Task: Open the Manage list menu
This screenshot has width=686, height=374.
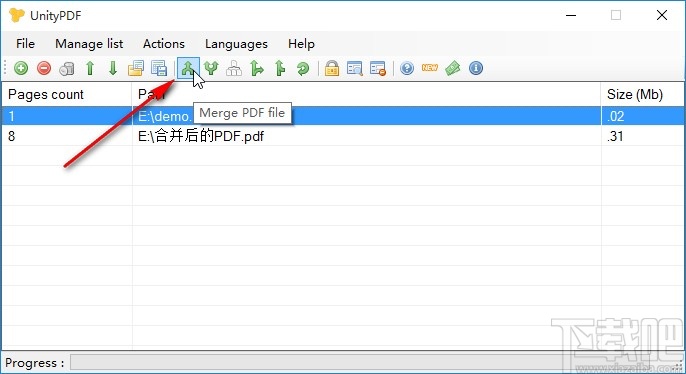Action: point(89,44)
